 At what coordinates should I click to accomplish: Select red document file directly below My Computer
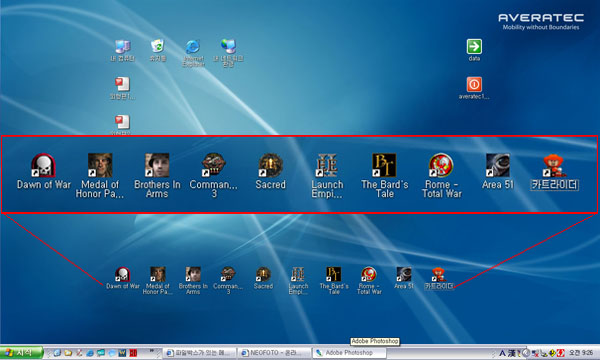[122, 88]
